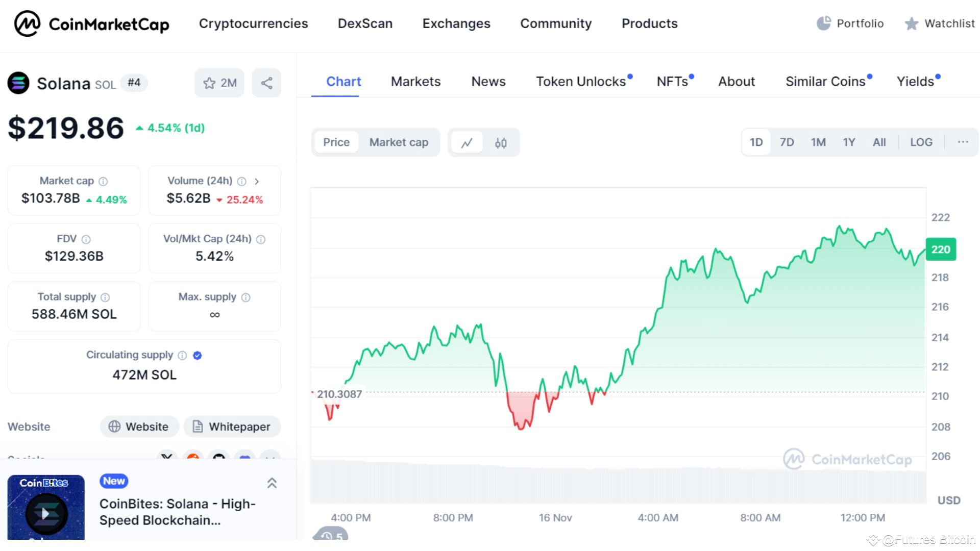Collapse the CoinBites banner with double chevron
The width and height of the screenshot is (980, 551).
point(272,483)
